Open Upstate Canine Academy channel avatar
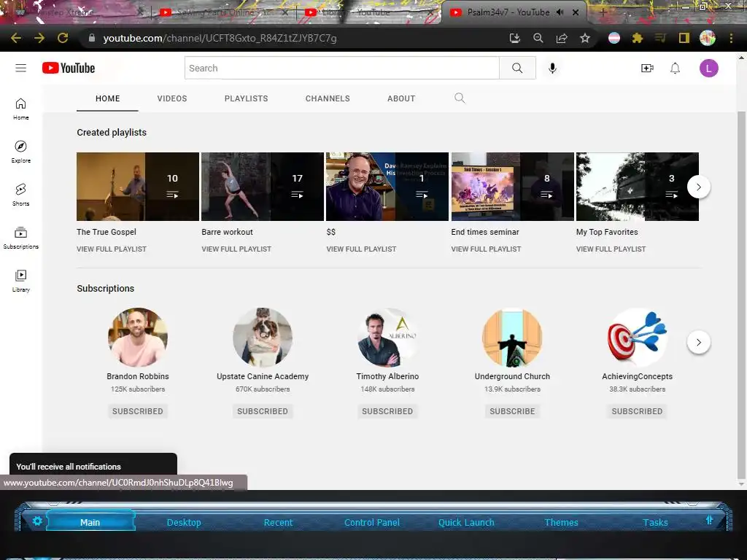Image resolution: width=747 pixels, height=560 pixels. click(x=263, y=337)
